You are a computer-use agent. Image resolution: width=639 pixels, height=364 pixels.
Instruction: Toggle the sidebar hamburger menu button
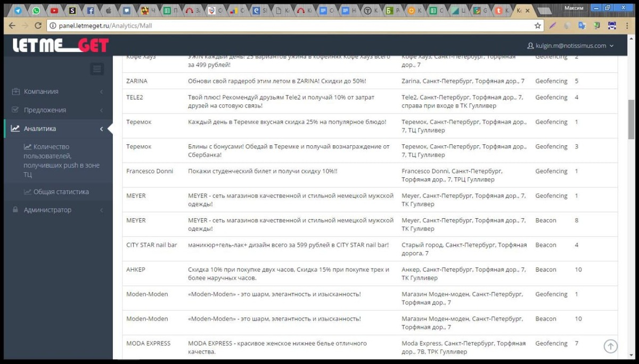[x=97, y=69]
